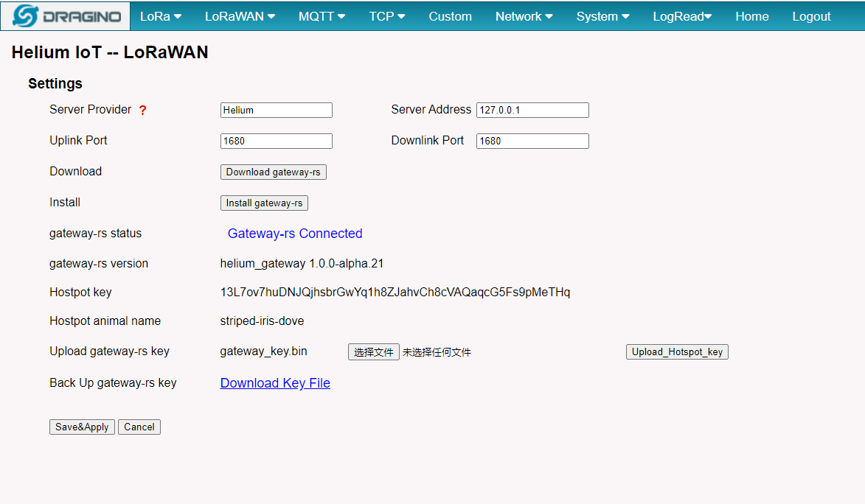The width and height of the screenshot is (865, 504).
Task: Open the MQTT dropdown menu
Action: click(322, 16)
